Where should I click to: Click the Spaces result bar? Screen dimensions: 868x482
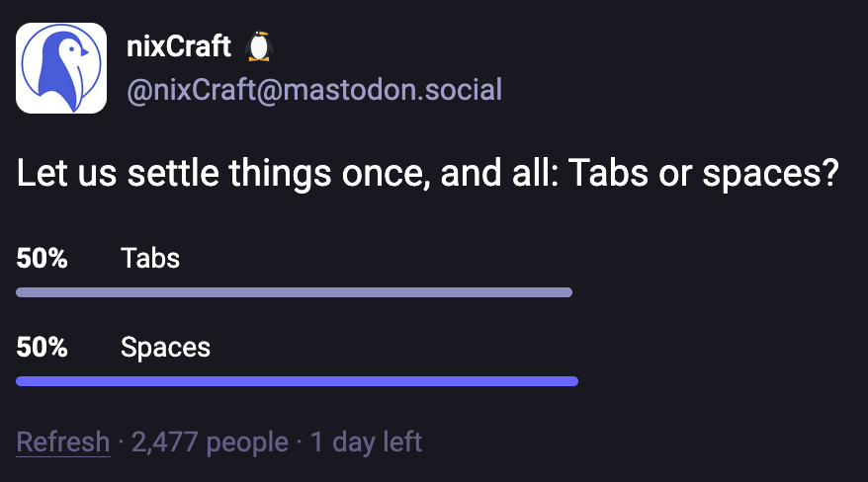click(297, 381)
